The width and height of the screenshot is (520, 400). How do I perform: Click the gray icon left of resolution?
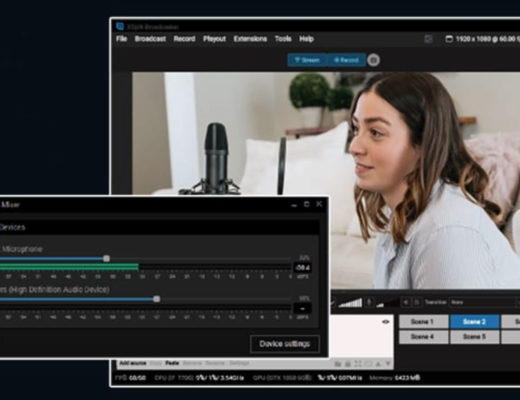[x=428, y=39]
